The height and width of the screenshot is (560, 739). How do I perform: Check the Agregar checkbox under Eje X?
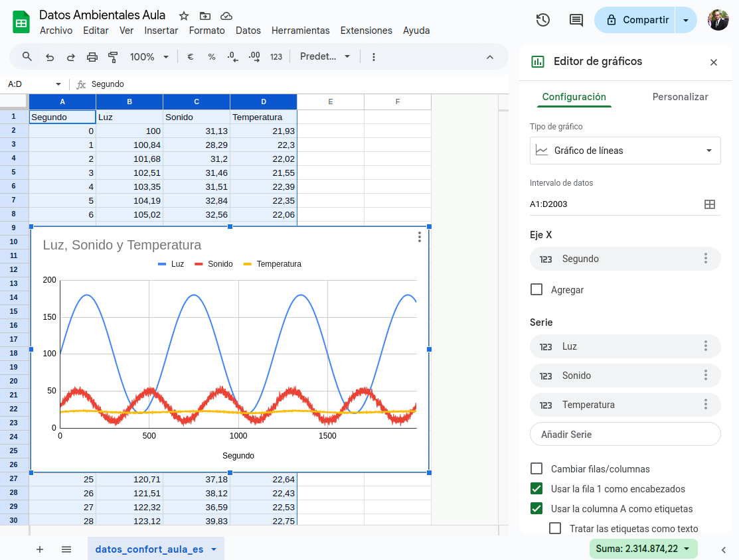coord(536,290)
